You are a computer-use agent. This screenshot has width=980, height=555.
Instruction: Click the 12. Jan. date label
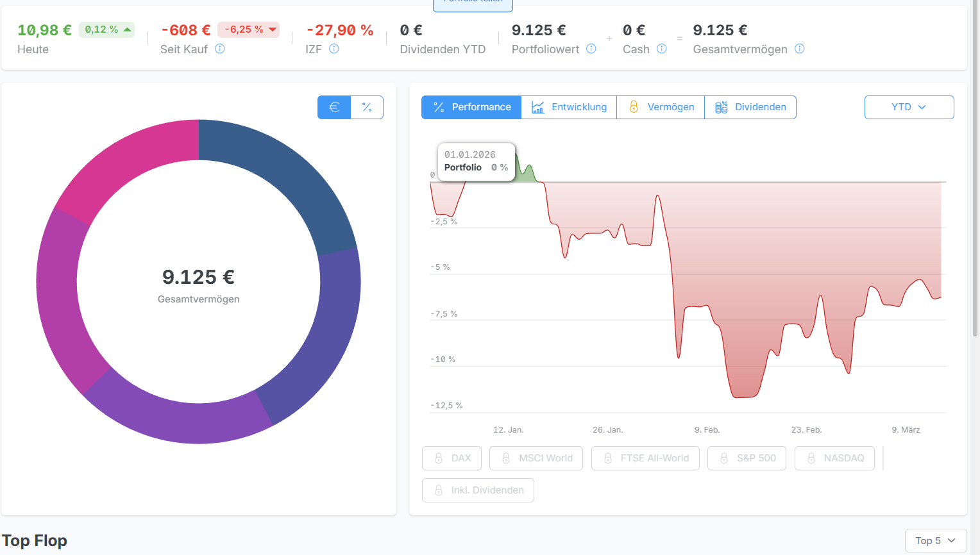(509, 430)
